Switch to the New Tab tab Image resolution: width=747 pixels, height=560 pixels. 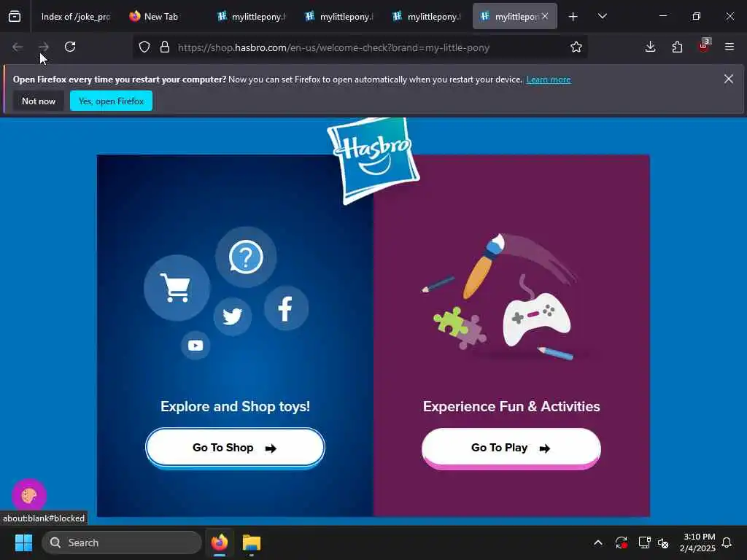[162, 17]
